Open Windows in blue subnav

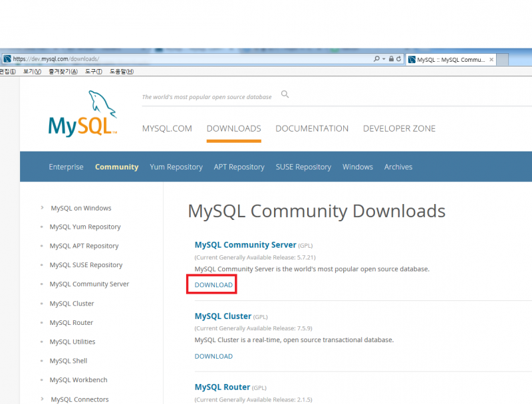coord(358,167)
